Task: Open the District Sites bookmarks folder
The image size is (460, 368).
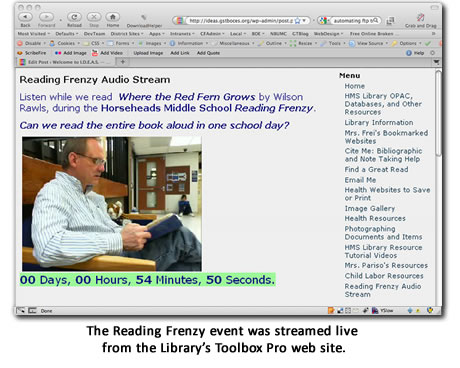Action: [127, 34]
